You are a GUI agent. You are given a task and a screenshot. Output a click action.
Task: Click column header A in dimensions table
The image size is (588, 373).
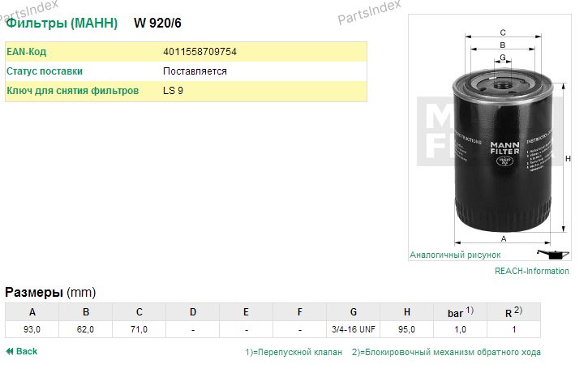32,312
